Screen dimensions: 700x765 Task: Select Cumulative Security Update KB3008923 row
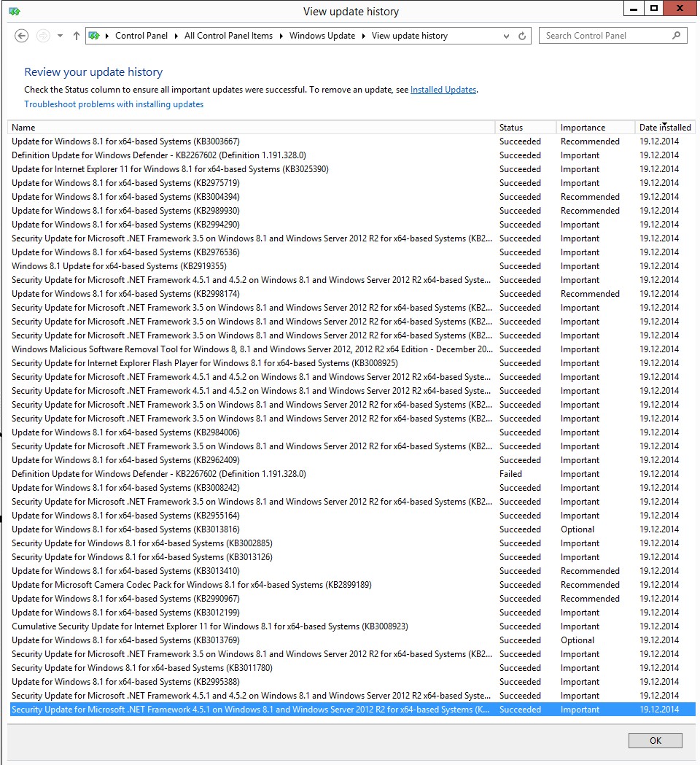click(352, 626)
